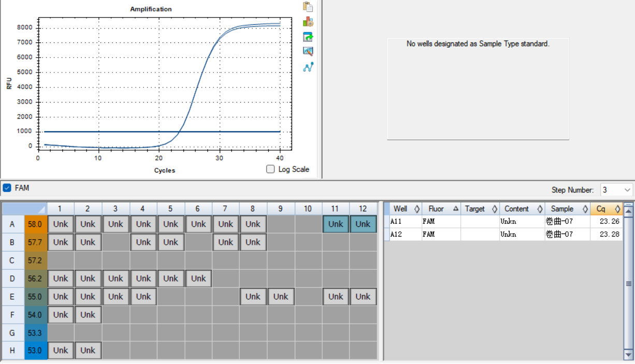
Task: Export chart via green arrow window icon
Action: pyautogui.click(x=308, y=37)
